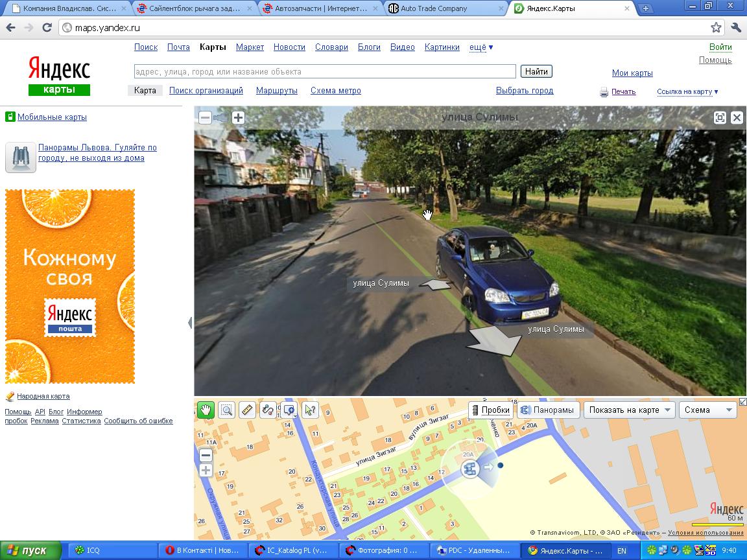
Task: Click the Выбрать город link
Action: pos(525,91)
